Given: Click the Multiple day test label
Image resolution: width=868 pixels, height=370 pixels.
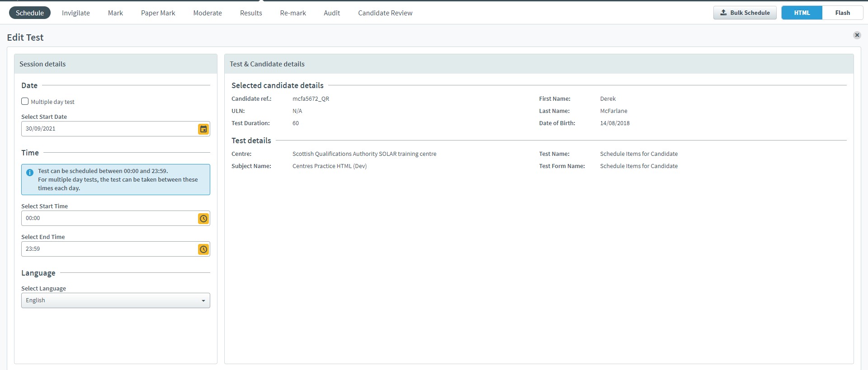Looking at the screenshot, I should (x=52, y=102).
